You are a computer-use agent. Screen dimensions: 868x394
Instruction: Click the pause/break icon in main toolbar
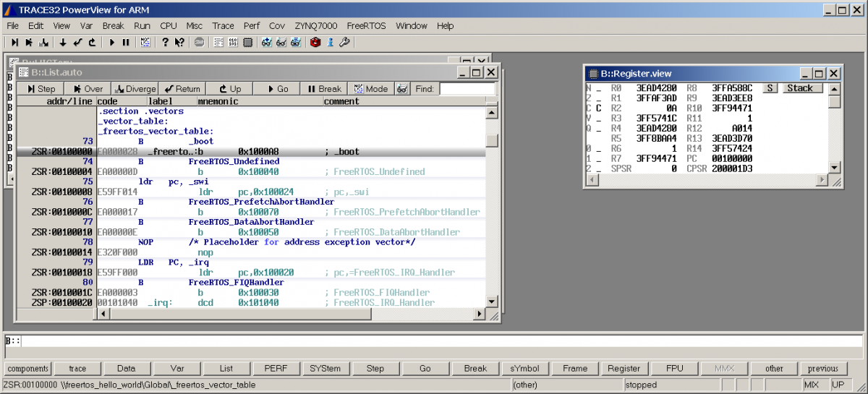coord(126,43)
